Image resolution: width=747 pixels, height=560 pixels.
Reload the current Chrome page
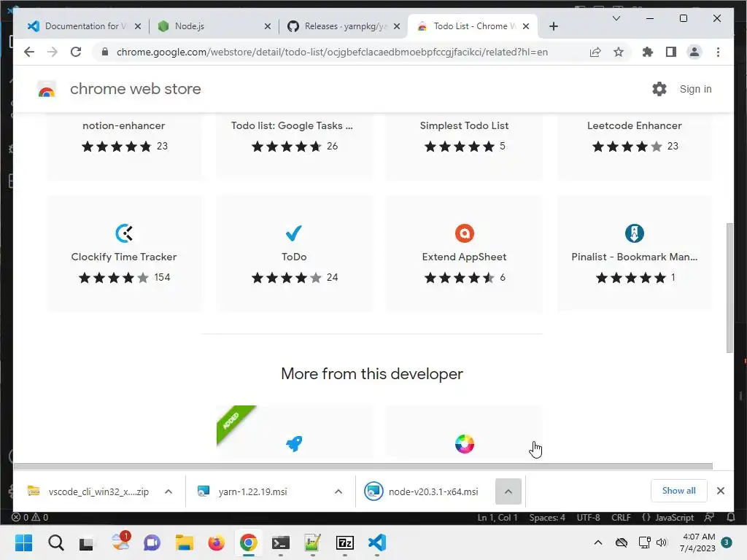click(x=76, y=52)
